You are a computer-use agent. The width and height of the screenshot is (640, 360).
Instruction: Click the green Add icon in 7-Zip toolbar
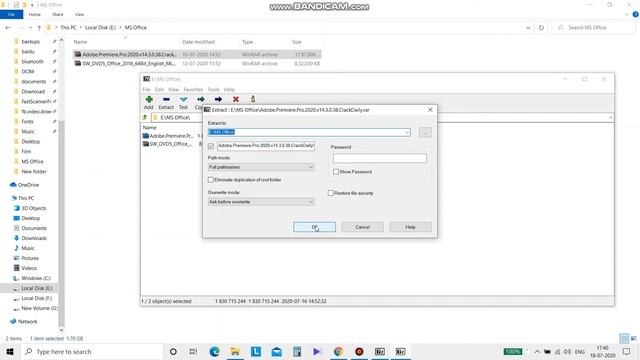point(149,99)
